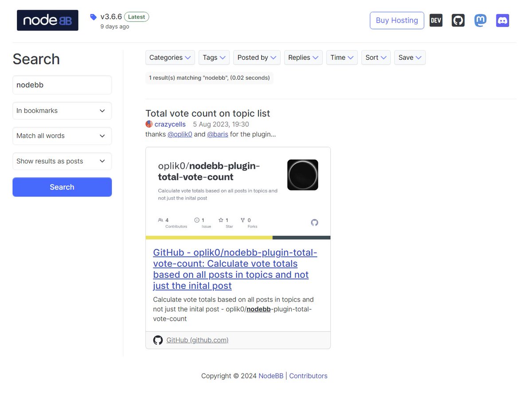The image size is (532, 397).
Task: Click the repository preview image
Action: pos(238,193)
